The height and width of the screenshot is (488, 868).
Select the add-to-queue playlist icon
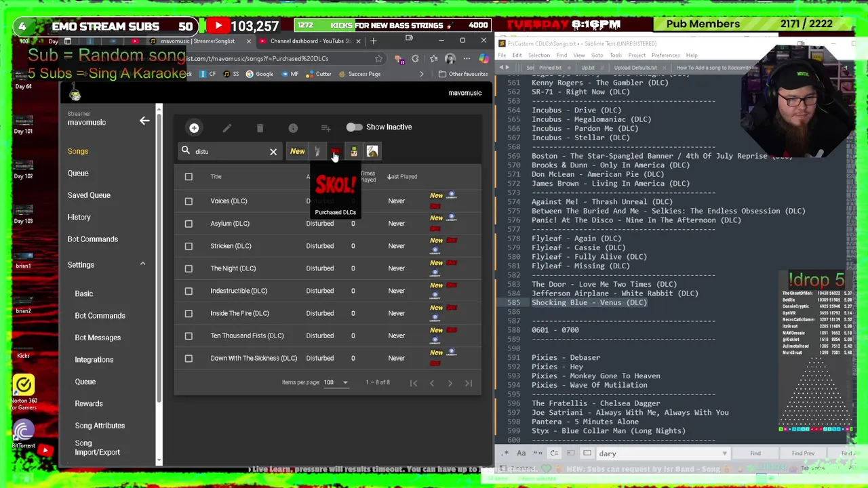(325, 127)
